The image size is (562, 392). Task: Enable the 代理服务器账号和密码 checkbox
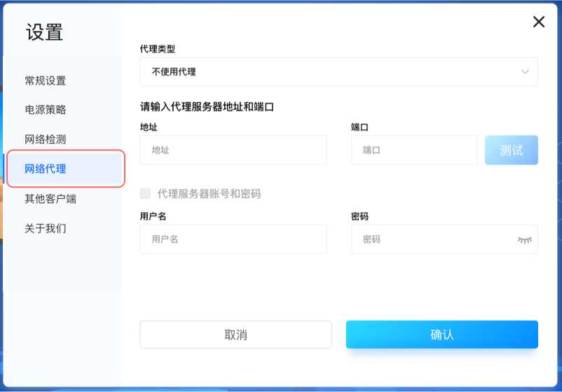pos(145,194)
